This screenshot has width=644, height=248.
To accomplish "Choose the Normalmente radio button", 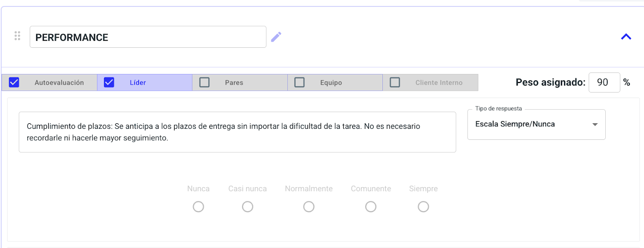I will [x=309, y=207].
